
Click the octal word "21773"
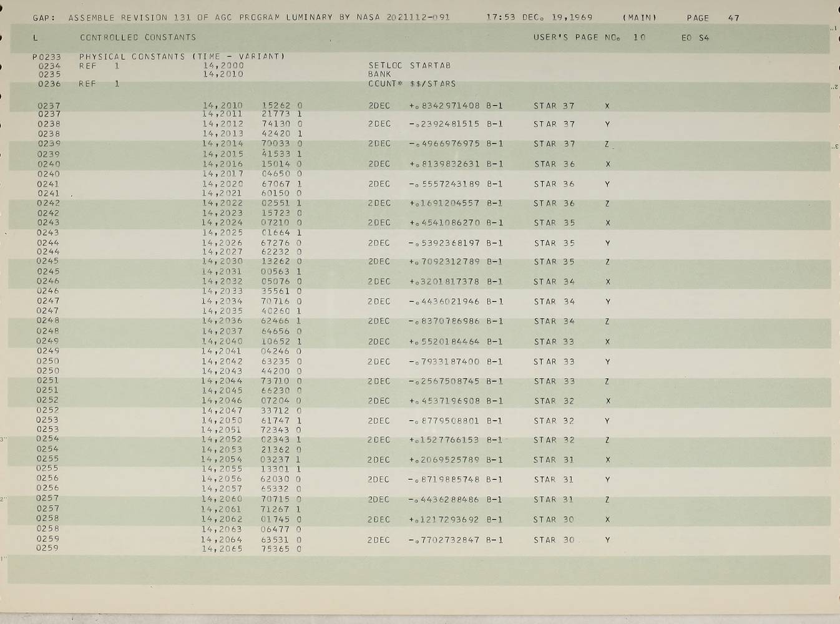pyautogui.click(x=275, y=114)
